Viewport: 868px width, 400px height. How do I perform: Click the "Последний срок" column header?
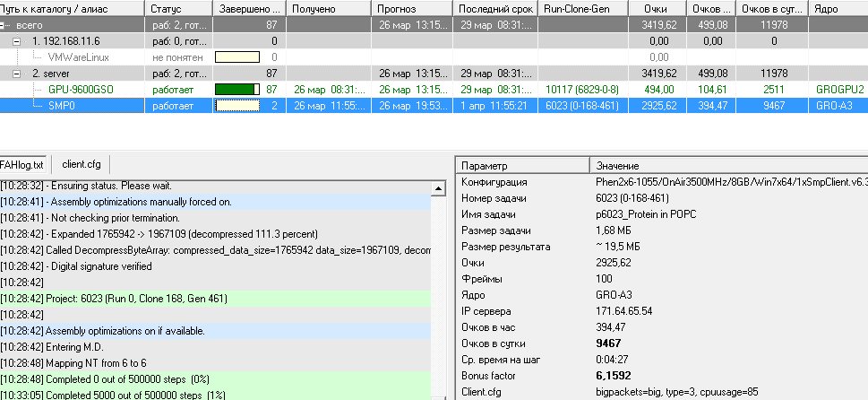495,8
